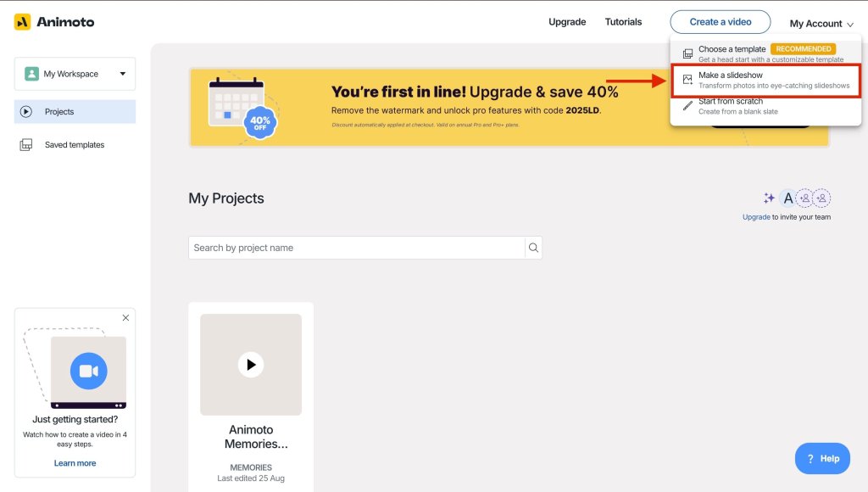The image size is (868, 492).
Task: Open the Help button
Action: click(x=822, y=458)
